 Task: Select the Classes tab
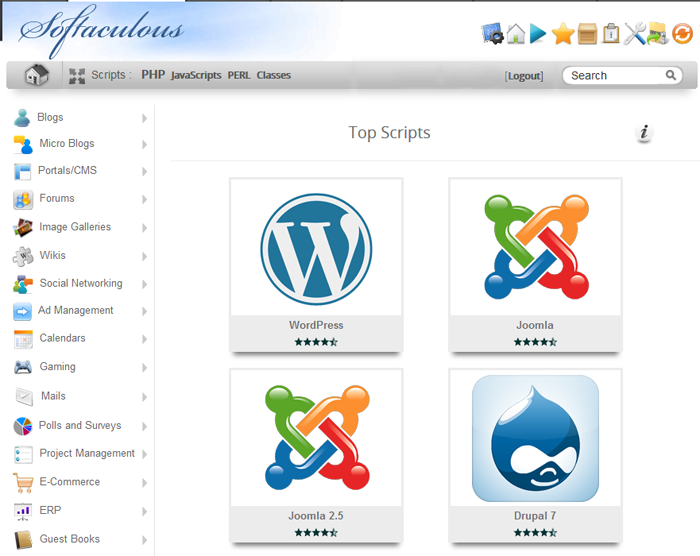point(274,75)
